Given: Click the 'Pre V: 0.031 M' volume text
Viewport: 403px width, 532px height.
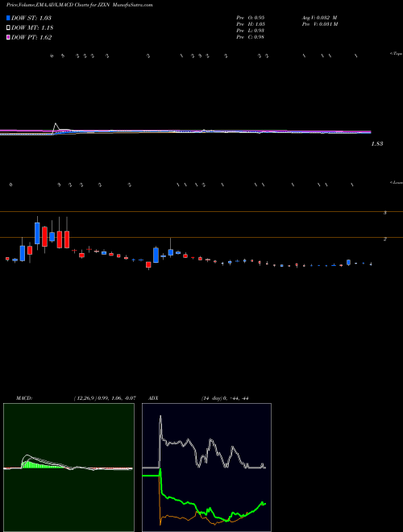Looking at the screenshot, I should click(319, 24).
